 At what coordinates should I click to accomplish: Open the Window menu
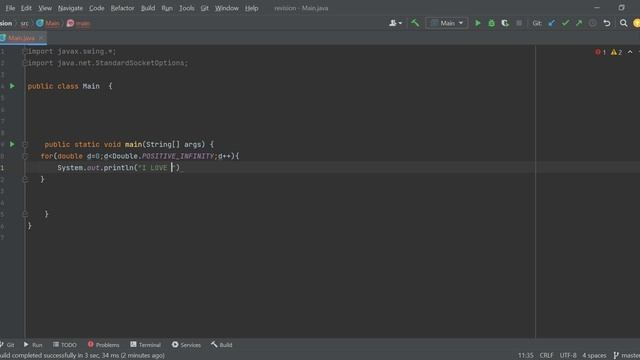(227, 8)
